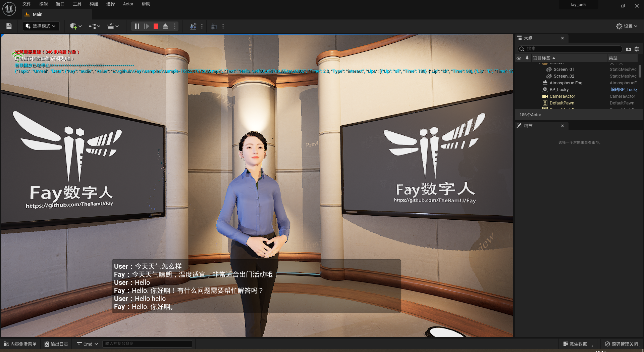Click the platforms device icon
The image size is (644, 352).
tap(214, 26)
